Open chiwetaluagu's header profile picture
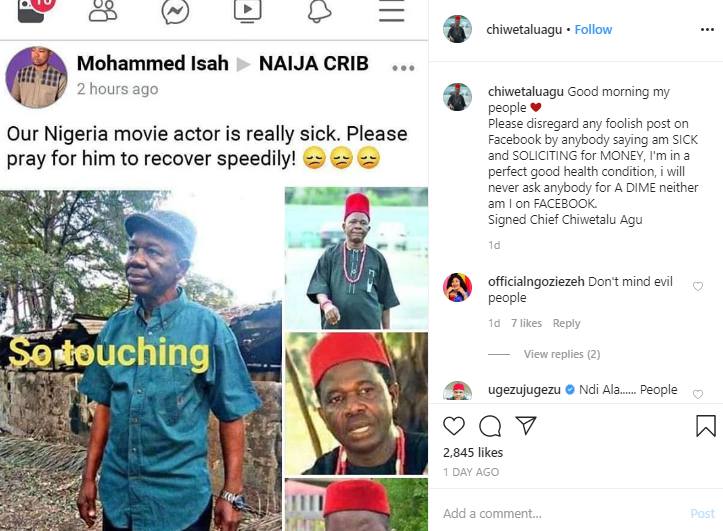The image size is (723, 531). [457, 29]
